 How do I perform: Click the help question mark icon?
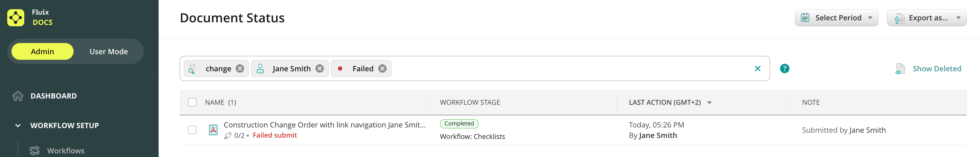pyautogui.click(x=784, y=68)
